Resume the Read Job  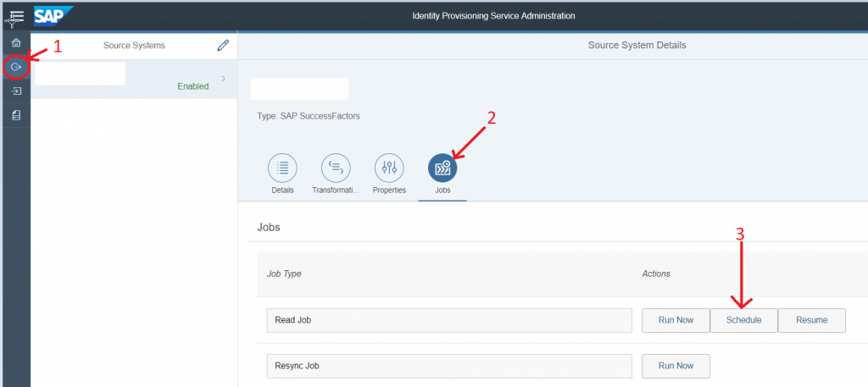pos(811,320)
